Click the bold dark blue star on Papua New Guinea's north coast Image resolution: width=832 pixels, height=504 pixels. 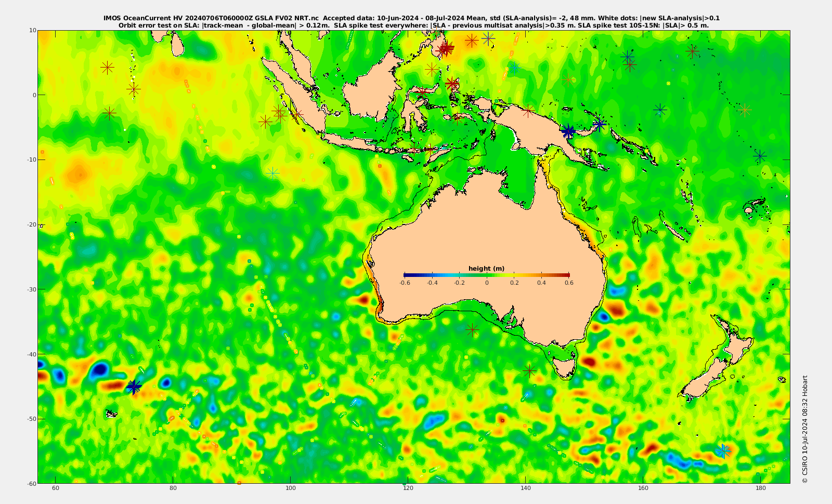click(x=568, y=131)
